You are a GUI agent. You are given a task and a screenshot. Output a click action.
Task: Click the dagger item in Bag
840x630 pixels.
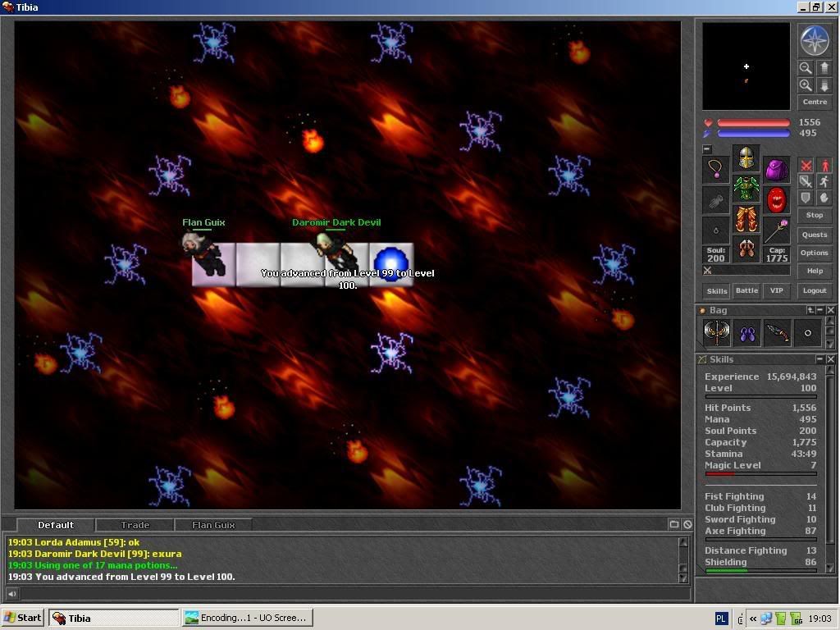coord(777,333)
